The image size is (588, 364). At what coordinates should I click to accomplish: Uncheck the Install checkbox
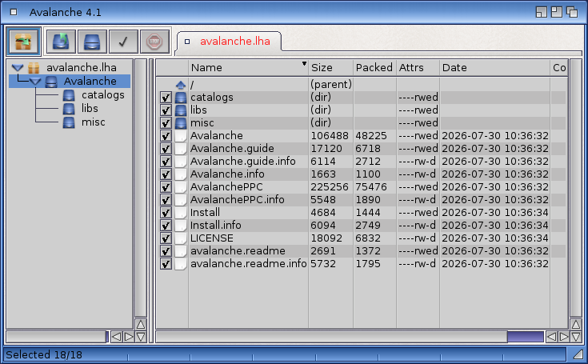(166, 213)
